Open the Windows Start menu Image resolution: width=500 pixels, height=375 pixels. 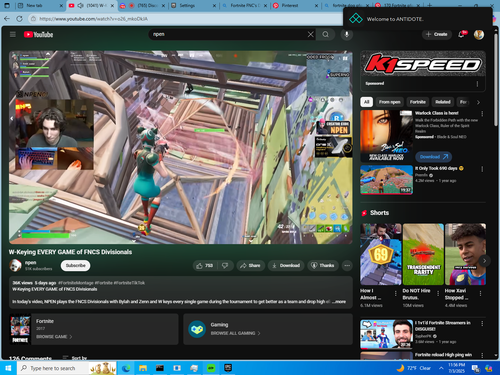[x=8, y=368]
